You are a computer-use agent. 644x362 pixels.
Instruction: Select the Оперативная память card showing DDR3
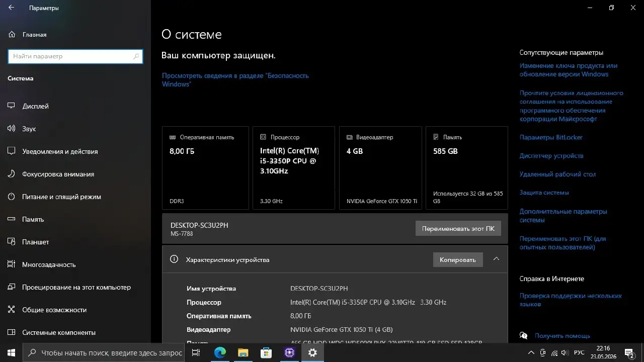click(x=205, y=168)
